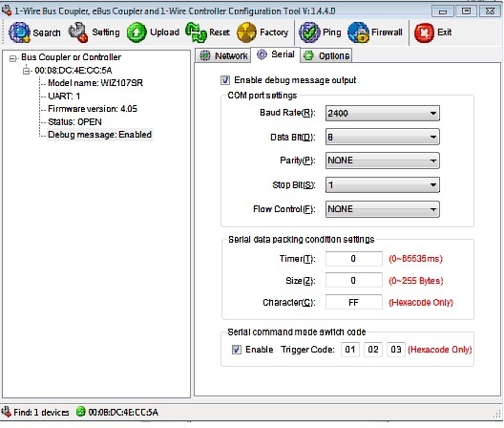Open the Flow Control dropdown

click(x=382, y=209)
